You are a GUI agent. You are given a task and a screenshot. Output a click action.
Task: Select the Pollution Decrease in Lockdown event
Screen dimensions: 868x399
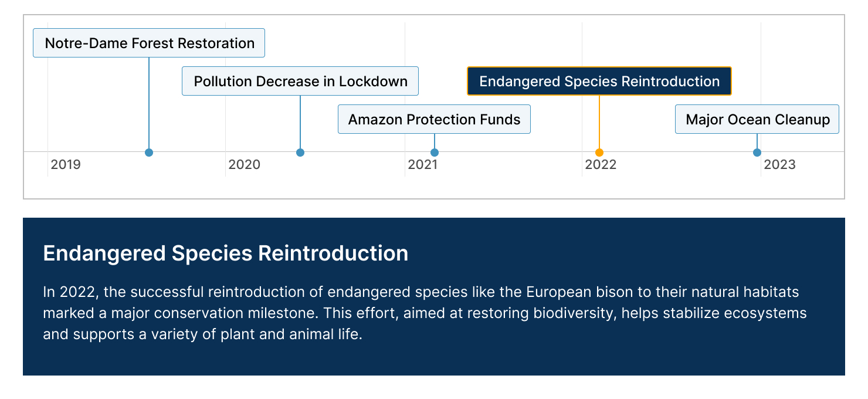tap(300, 81)
